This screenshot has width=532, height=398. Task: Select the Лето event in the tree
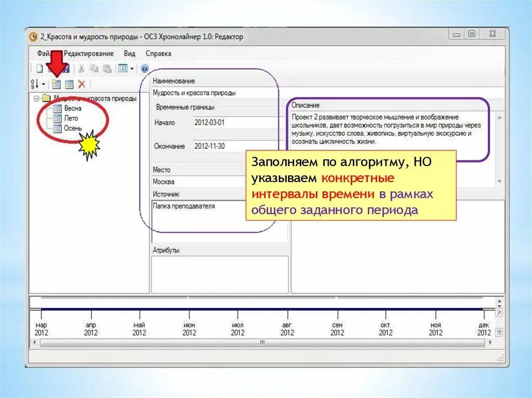click(x=71, y=118)
